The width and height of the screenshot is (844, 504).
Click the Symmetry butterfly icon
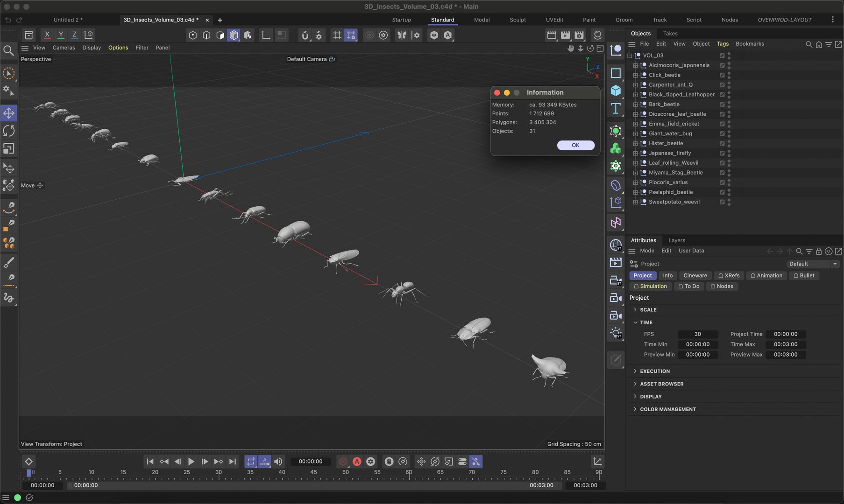point(401,35)
